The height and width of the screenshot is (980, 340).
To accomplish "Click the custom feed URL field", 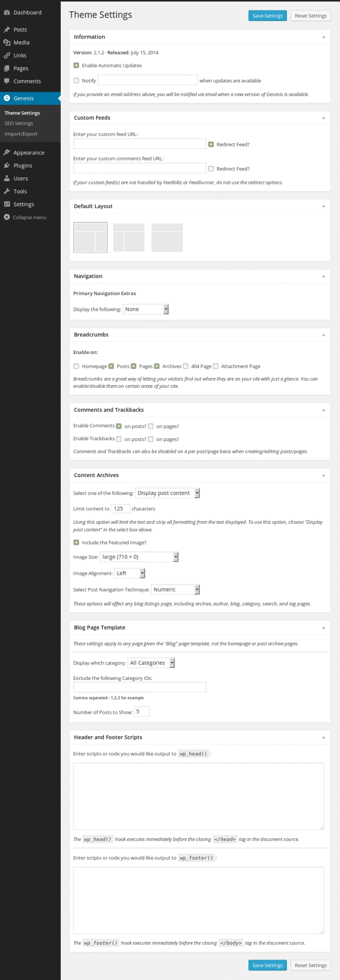I will [140, 144].
